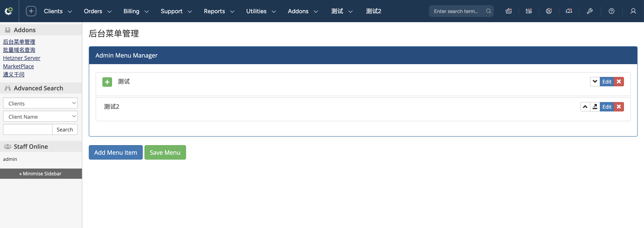This screenshot has height=228, width=644.
Task: Click the Save Menu button
Action: tap(165, 152)
